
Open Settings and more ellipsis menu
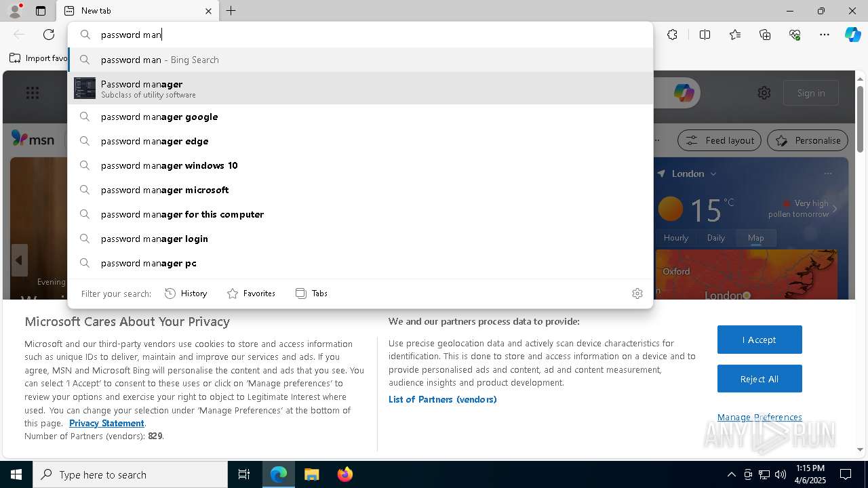(825, 35)
